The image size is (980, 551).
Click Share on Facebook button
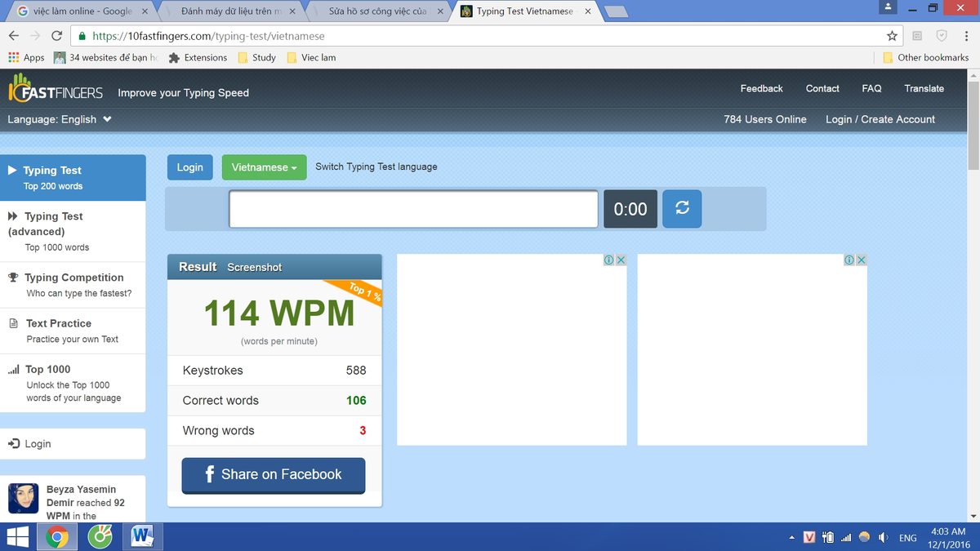pyautogui.click(x=274, y=475)
